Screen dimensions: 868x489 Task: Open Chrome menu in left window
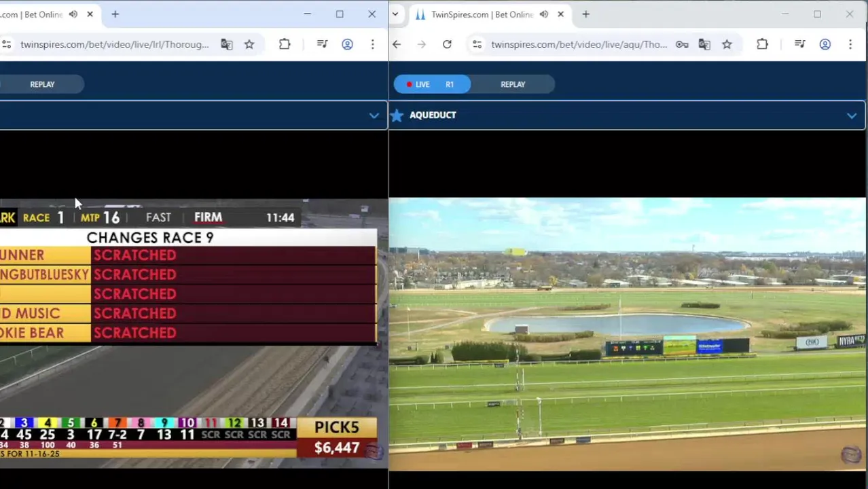(x=372, y=44)
